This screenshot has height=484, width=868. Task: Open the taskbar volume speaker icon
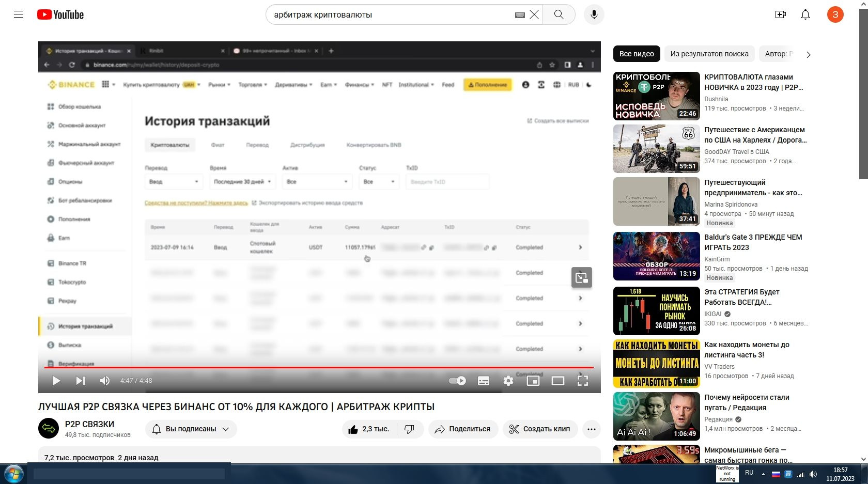[813, 474]
